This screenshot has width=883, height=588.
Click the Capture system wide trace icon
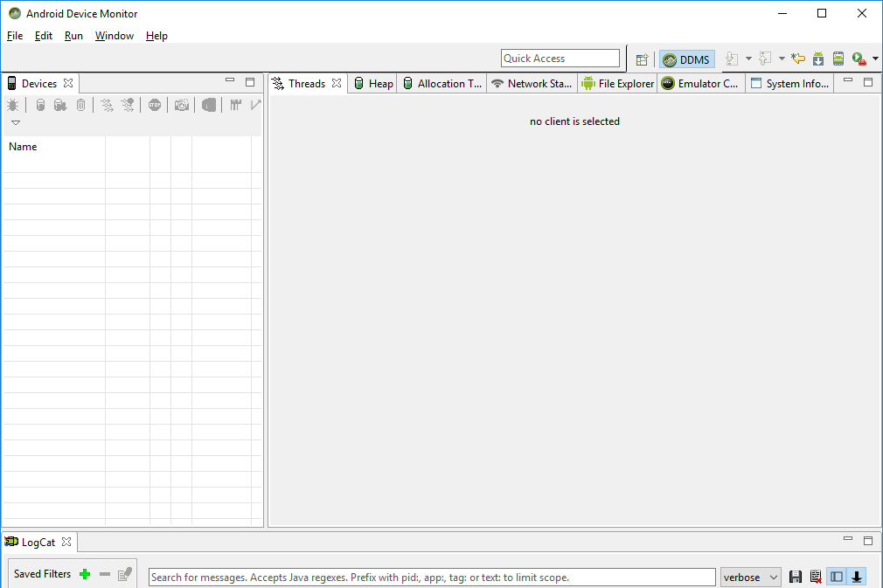[x=235, y=105]
